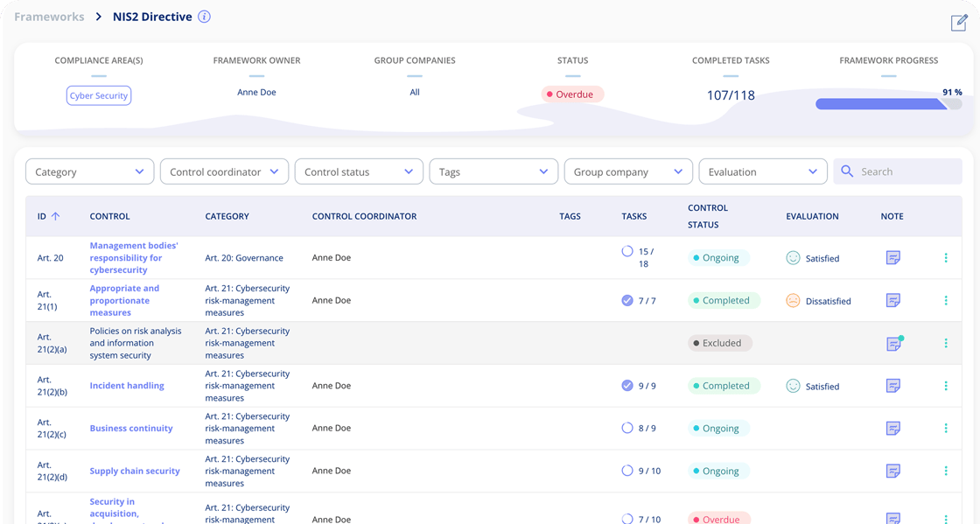Click the 107/118 completed tasks value
Screen dimensions: 980x524
click(x=731, y=95)
